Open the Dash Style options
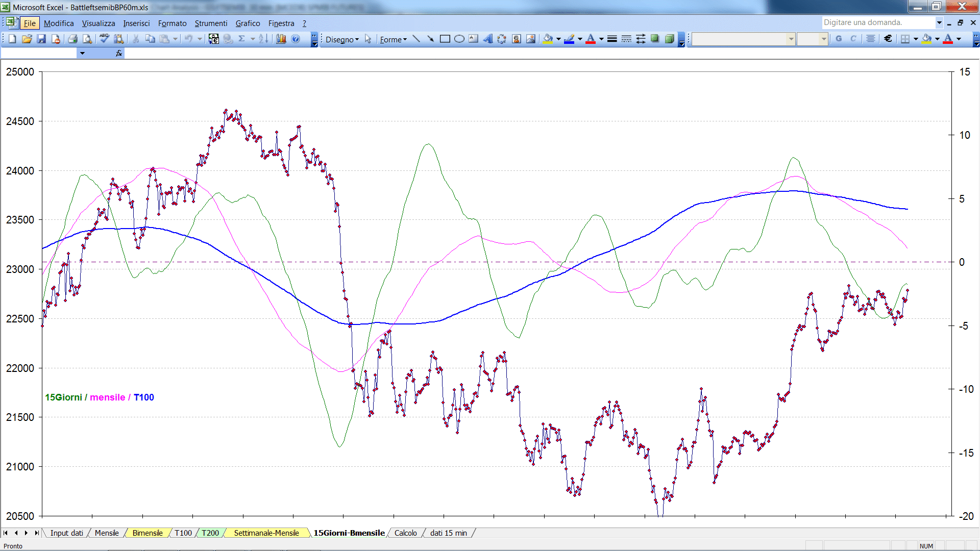 click(x=626, y=39)
